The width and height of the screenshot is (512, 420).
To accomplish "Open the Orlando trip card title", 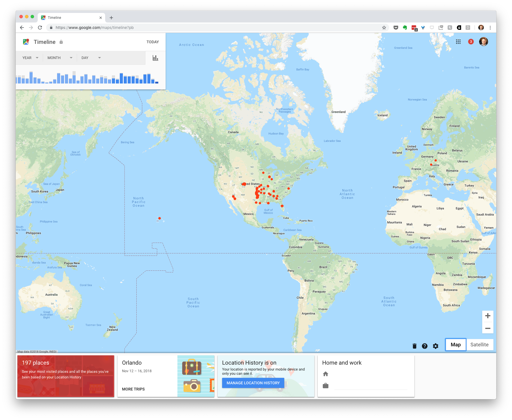I will click(x=132, y=363).
